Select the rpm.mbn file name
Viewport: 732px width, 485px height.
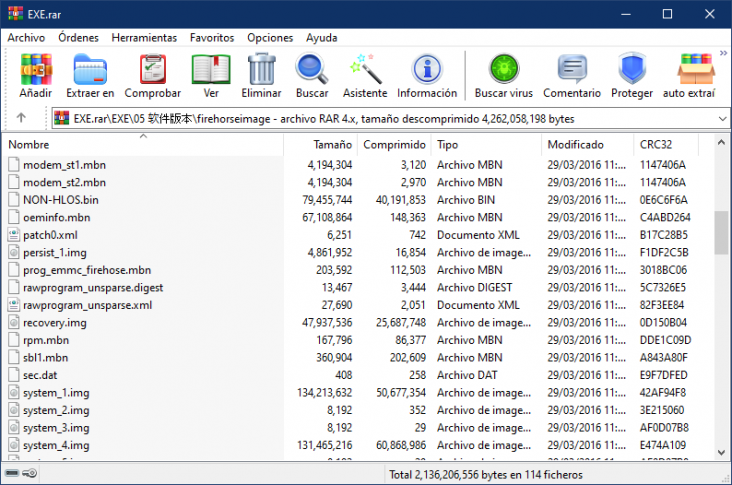(46, 340)
